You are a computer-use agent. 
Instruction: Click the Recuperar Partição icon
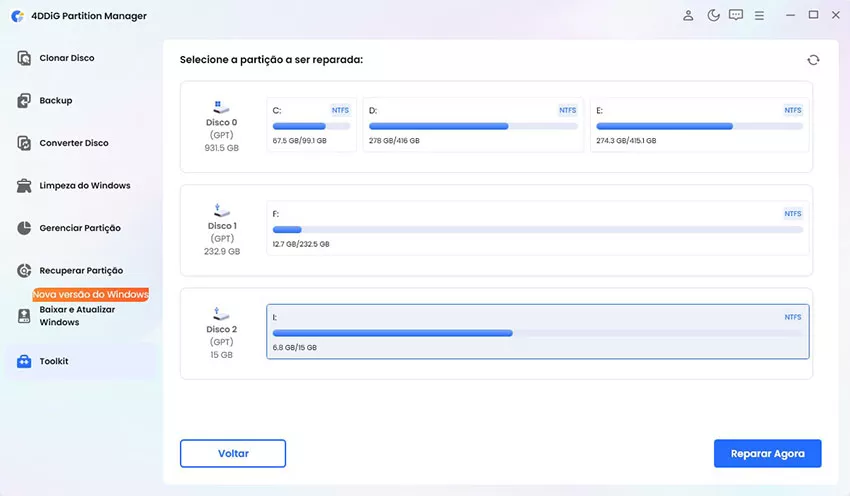tap(24, 270)
